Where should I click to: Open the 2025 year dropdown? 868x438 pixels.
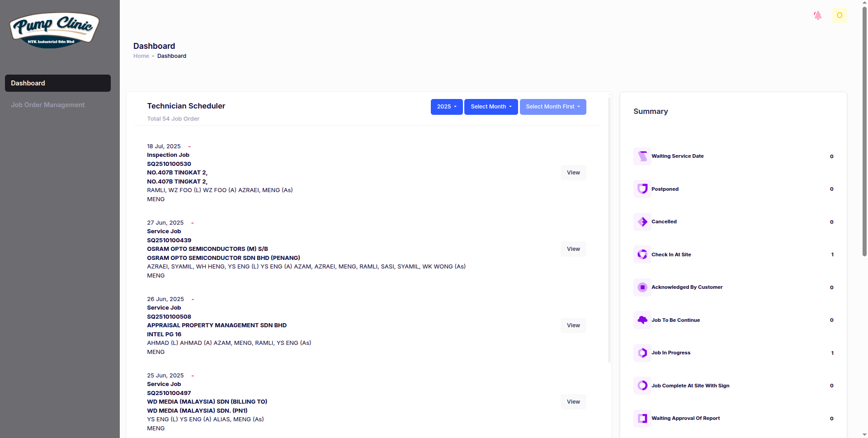[446, 107]
